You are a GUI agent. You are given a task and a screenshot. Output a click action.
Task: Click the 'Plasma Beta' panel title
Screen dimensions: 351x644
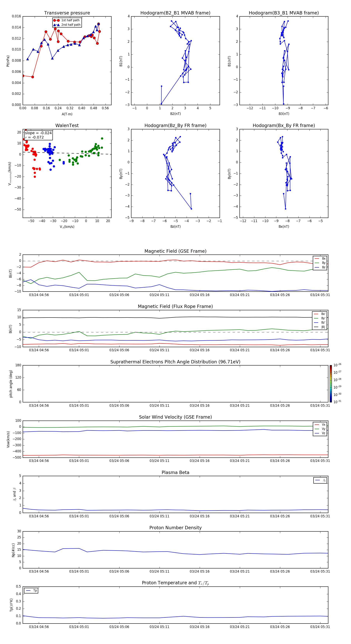click(175, 472)
